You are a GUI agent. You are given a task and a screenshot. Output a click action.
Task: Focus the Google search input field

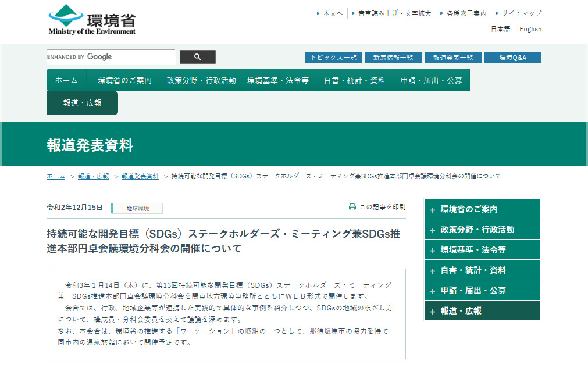111,57
